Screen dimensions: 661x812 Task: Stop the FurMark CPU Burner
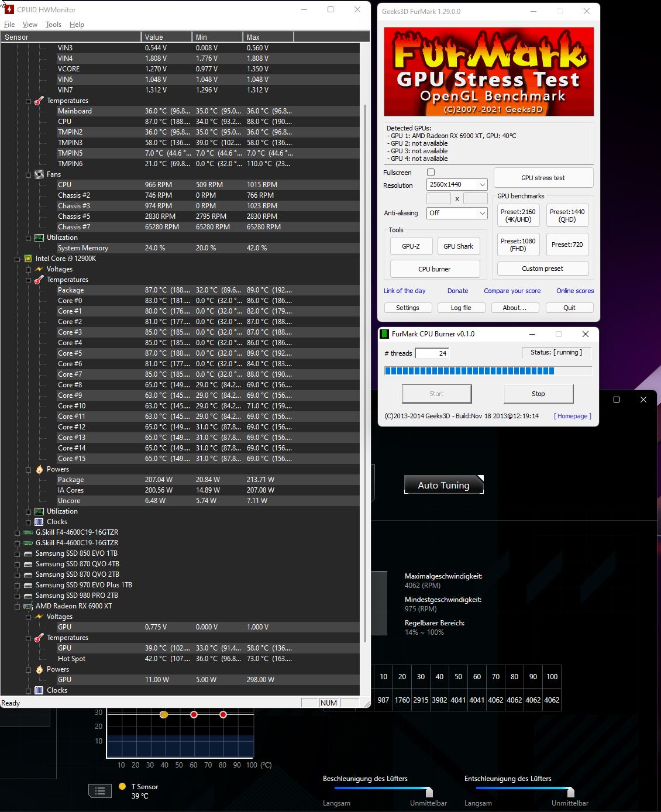tap(538, 394)
